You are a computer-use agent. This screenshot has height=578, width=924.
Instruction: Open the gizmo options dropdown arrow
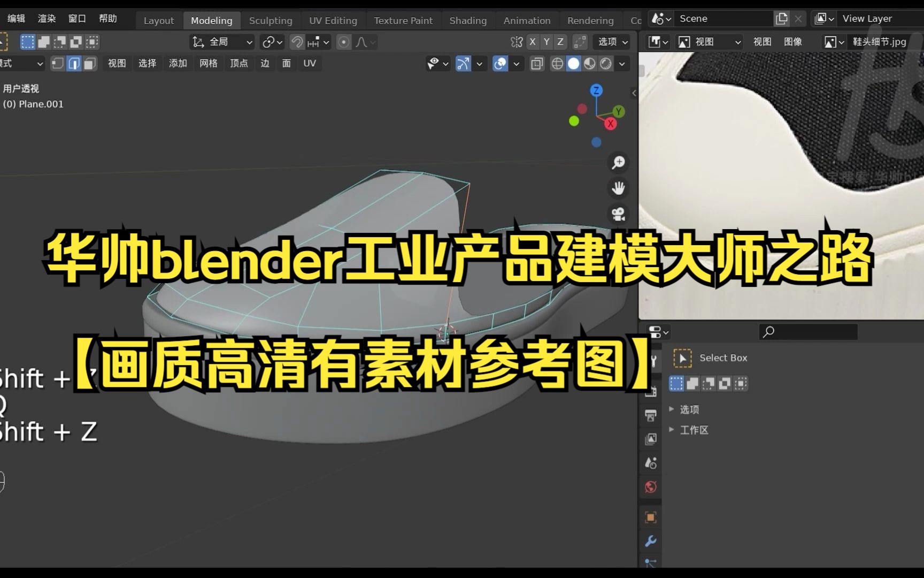point(479,64)
